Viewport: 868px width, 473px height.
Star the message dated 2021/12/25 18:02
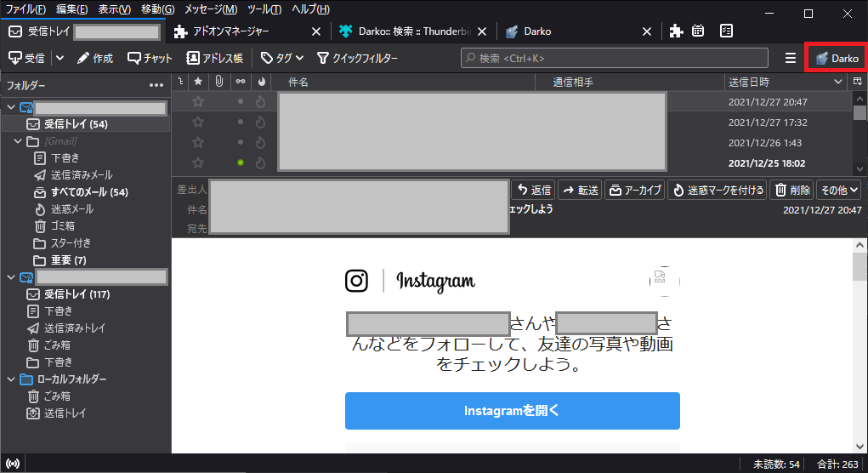coord(198,163)
